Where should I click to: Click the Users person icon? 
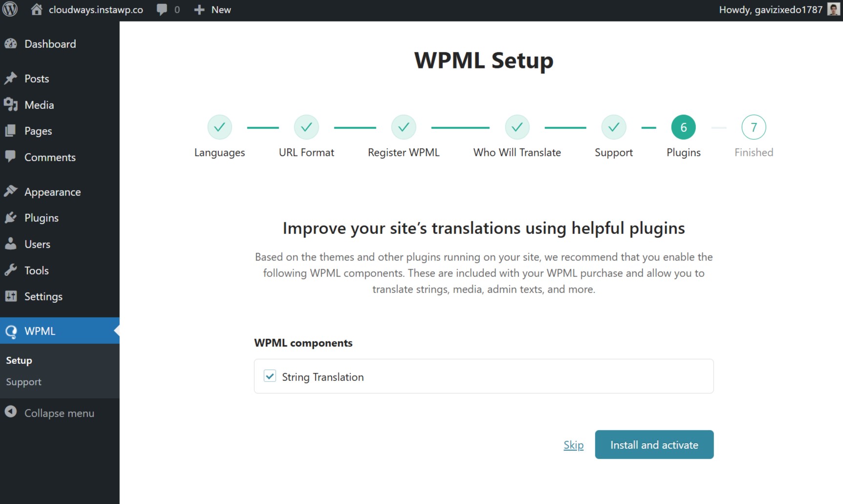tap(11, 244)
